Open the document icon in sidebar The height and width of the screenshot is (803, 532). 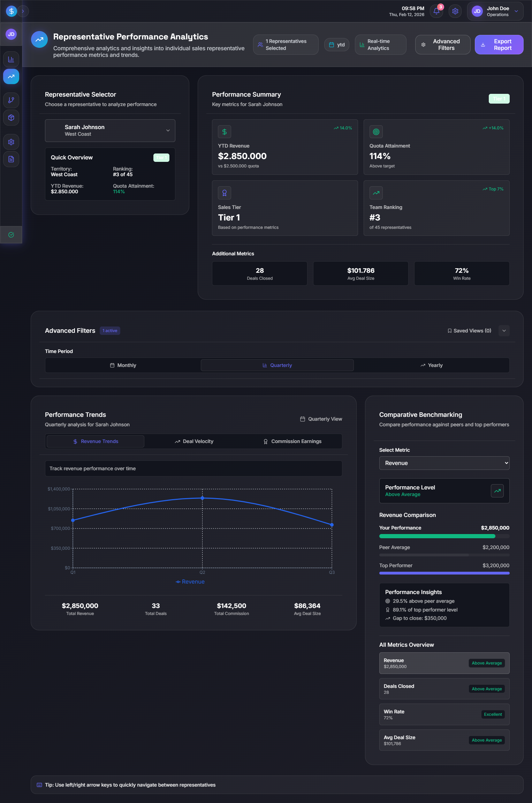11,159
